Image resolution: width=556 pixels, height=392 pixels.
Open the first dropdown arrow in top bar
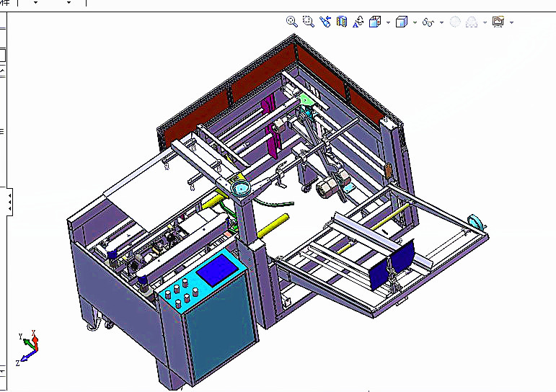tap(35, 2)
